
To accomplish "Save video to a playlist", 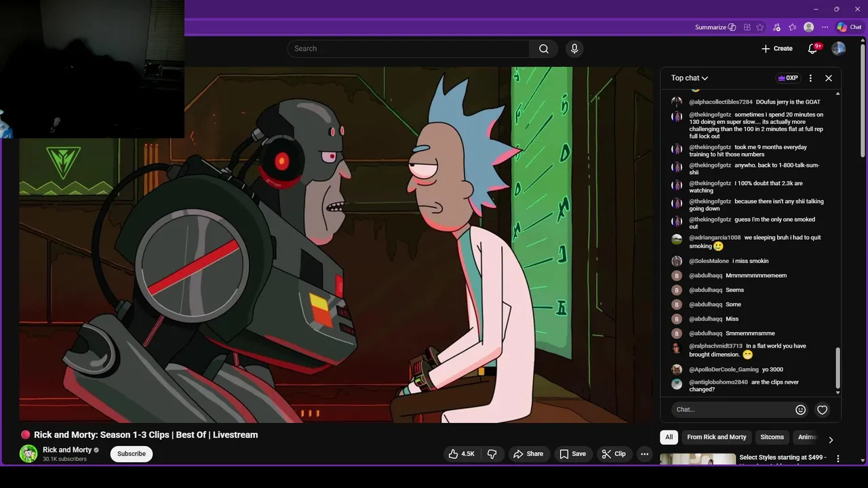I will (x=572, y=454).
